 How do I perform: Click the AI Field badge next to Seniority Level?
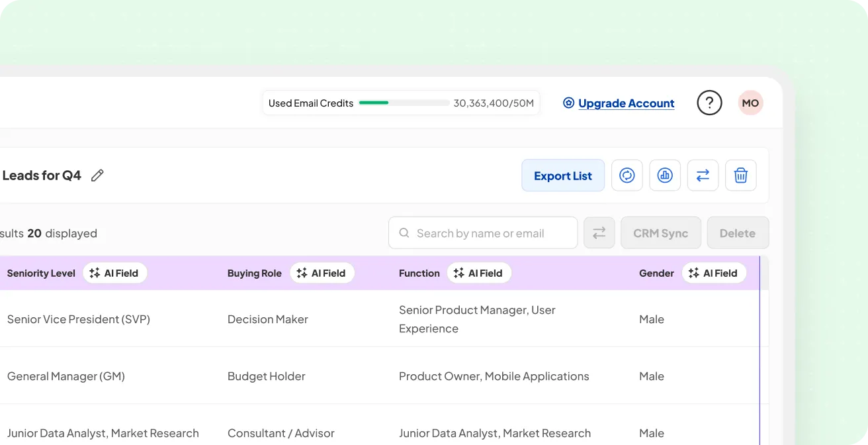click(x=114, y=273)
